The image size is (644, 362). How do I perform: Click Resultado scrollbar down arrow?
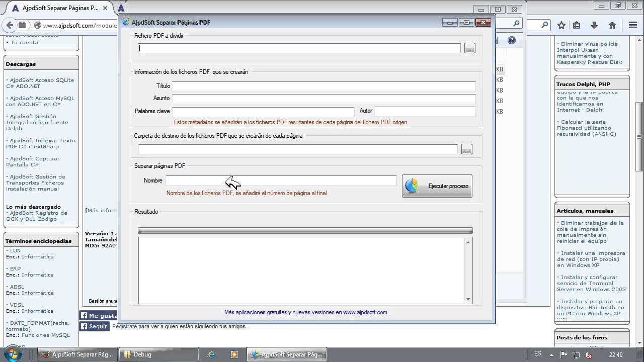tap(468, 299)
